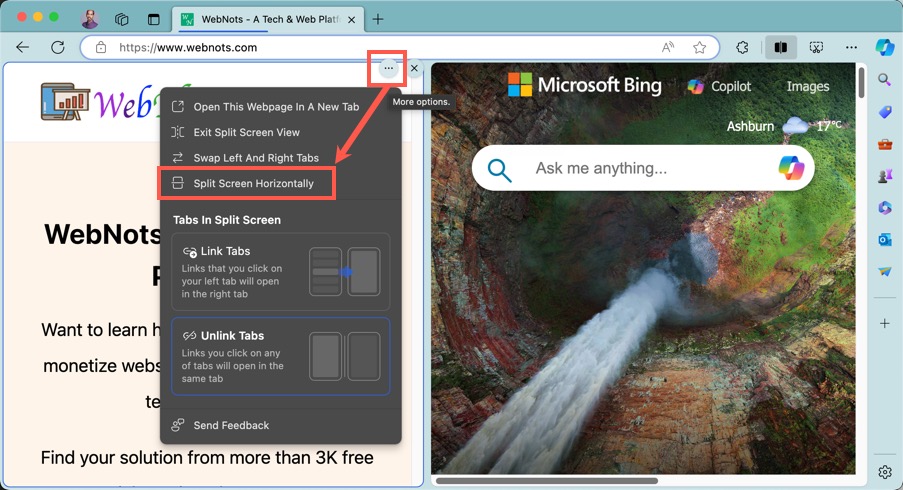Viewport: 903px width, 490px height.
Task: Click the split screen icon in toolbar
Action: 780,47
